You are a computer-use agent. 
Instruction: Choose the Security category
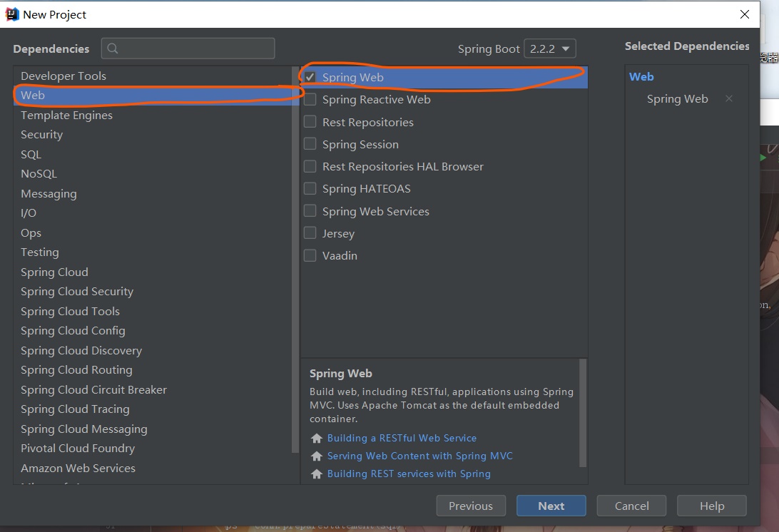(153, 135)
